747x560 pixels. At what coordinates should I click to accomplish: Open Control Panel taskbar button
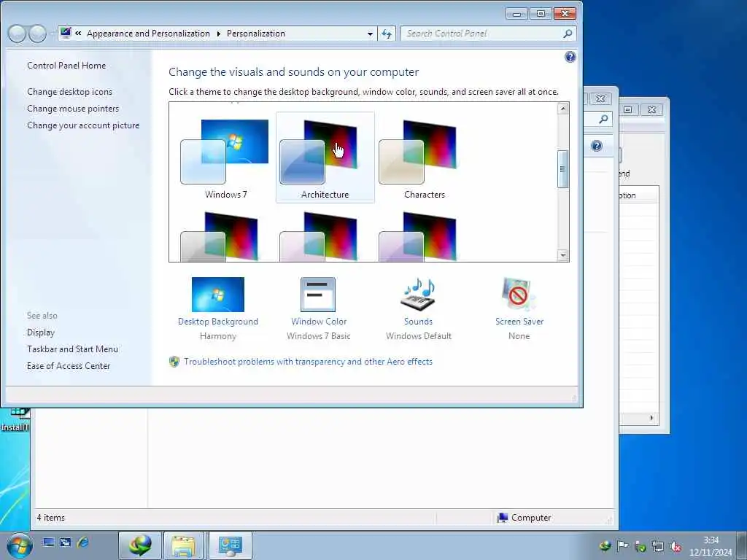(x=230, y=545)
